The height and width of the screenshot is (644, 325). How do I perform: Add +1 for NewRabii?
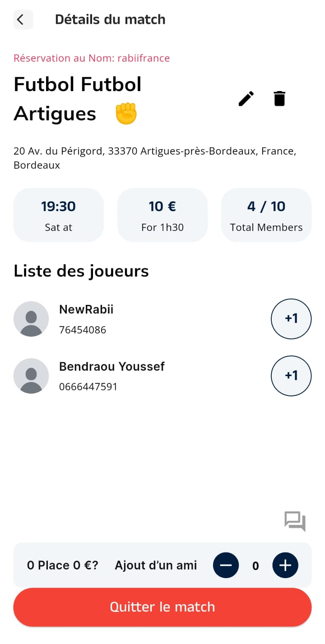(291, 319)
